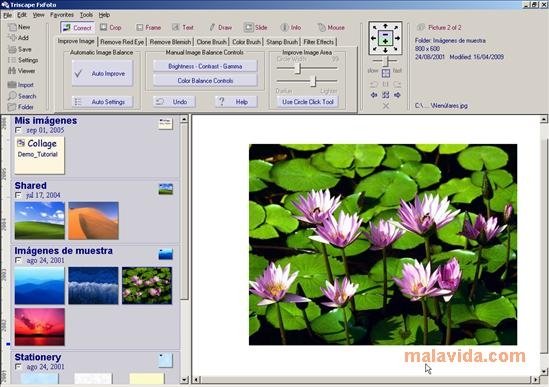Open the Favorites menu
Screen dimensions: 549x387
[x=62, y=15]
